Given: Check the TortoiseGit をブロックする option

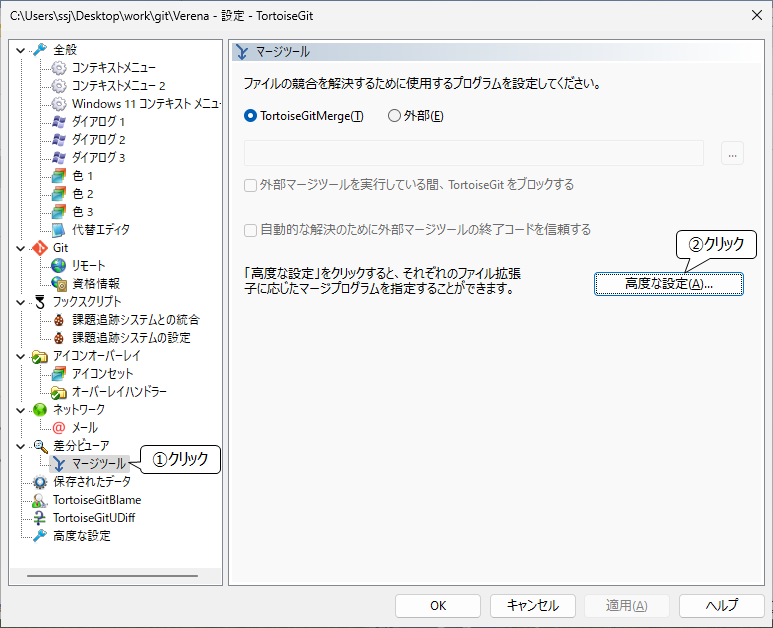Looking at the screenshot, I should (x=250, y=185).
